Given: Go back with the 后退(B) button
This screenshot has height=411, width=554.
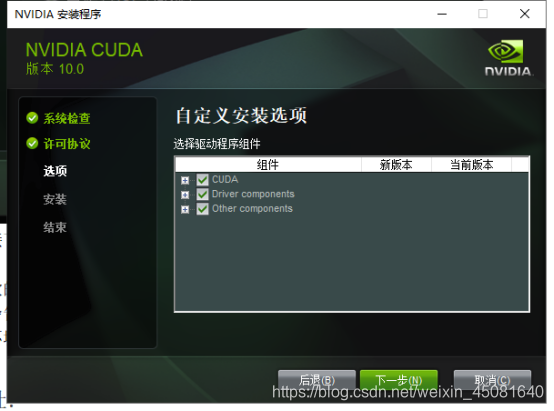Looking at the screenshot, I should coord(317,380).
